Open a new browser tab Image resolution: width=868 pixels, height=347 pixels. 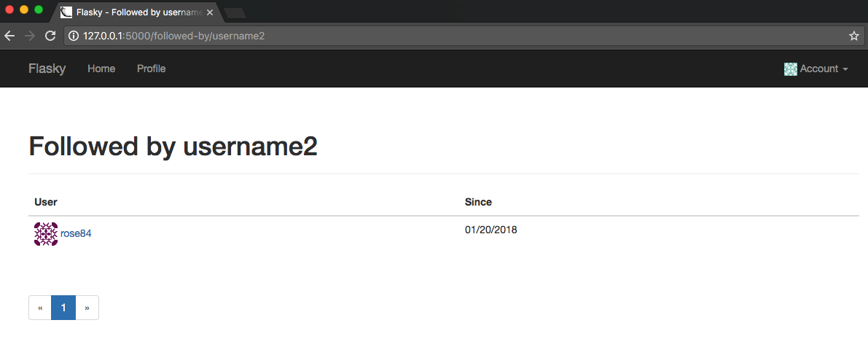click(x=235, y=12)
